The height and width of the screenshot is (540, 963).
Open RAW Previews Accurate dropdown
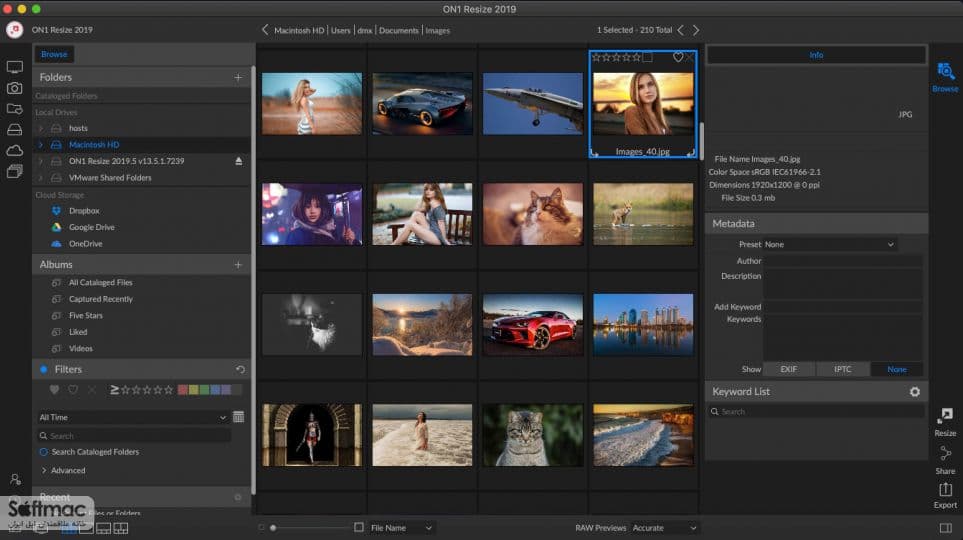[665, 528]
